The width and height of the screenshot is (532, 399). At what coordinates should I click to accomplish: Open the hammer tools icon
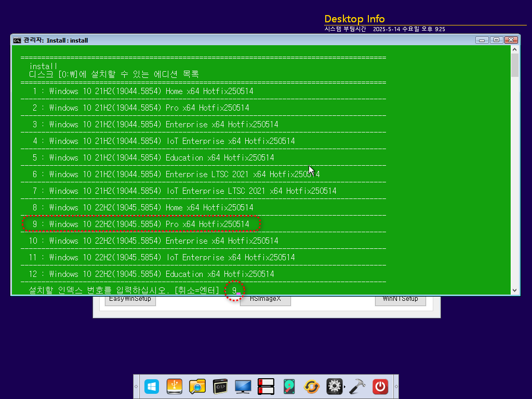[x=357, y=387]
